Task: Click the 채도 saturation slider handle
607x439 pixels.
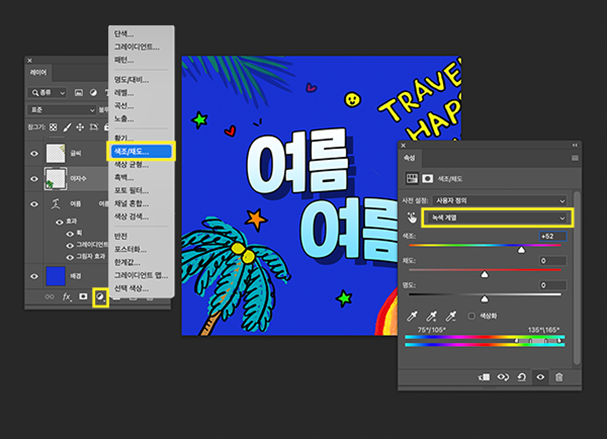Action: (484, 274)
